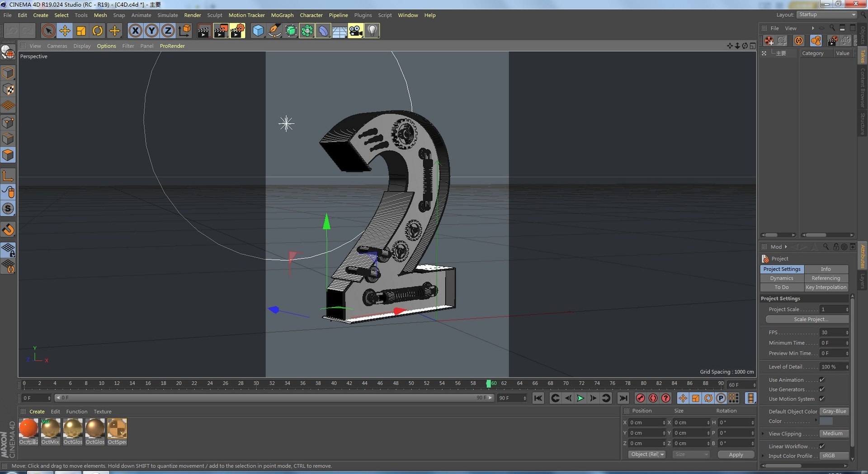Toggle X axis lock
The width and height of the screenshot is (868, 474).
(x=135, y=31)
